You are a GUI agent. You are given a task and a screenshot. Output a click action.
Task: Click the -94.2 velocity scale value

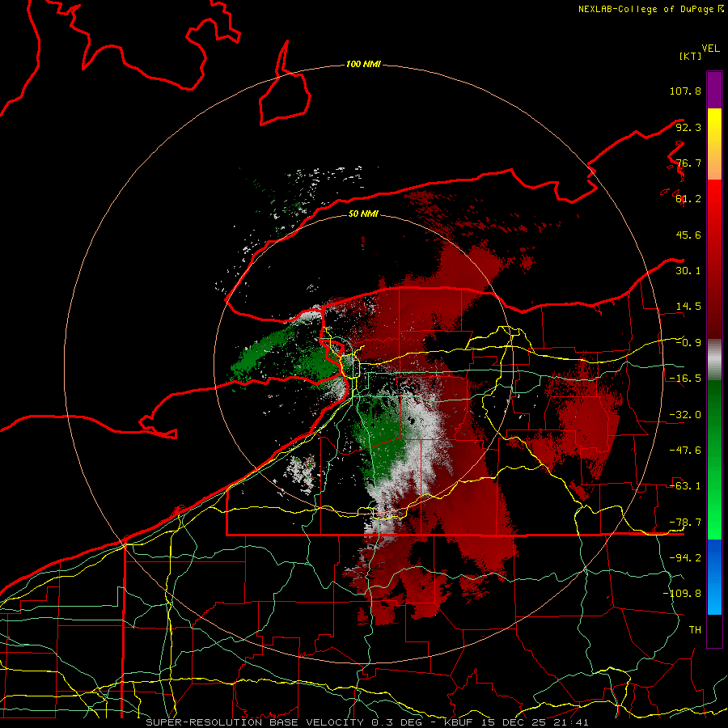(685, 558)
